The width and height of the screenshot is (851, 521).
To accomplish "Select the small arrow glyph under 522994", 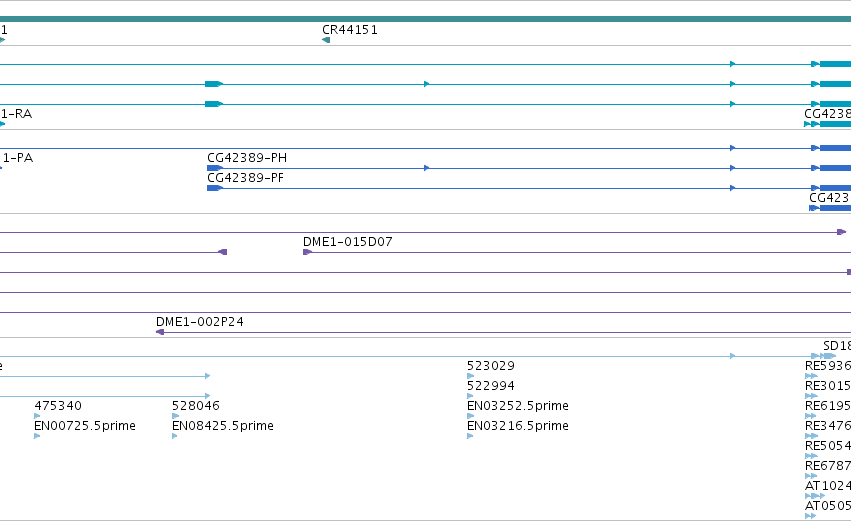I will point(470,396).
